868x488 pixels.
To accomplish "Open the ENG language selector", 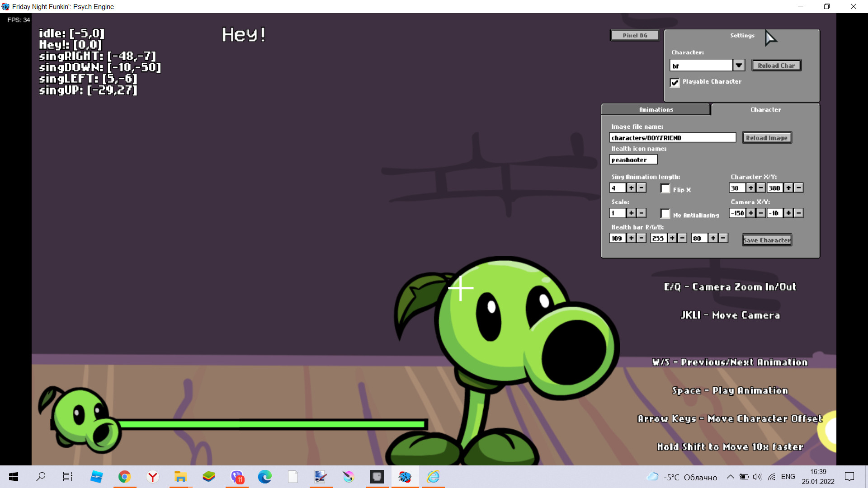I will 788,476.
